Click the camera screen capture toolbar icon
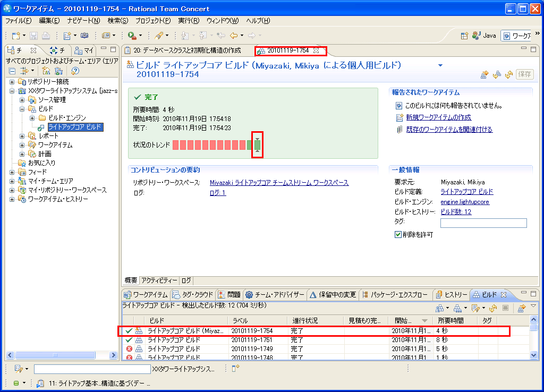This screenshot has height=392, width=544. tap(84, 36)
